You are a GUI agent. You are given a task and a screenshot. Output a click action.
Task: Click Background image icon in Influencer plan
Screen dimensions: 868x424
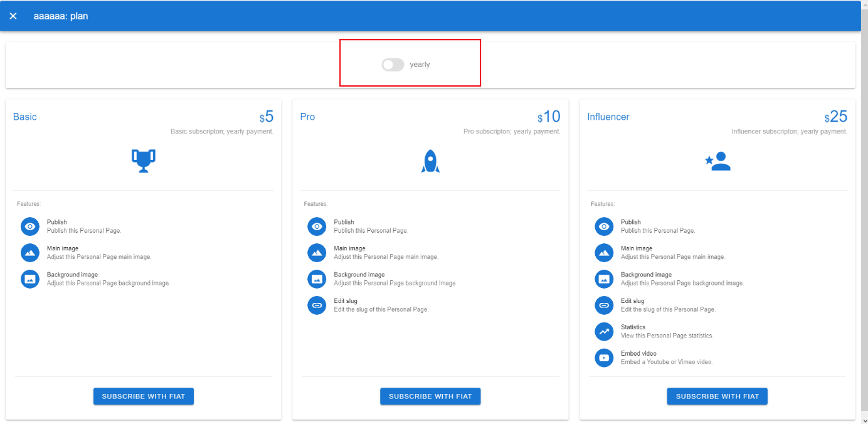[604, 279]
